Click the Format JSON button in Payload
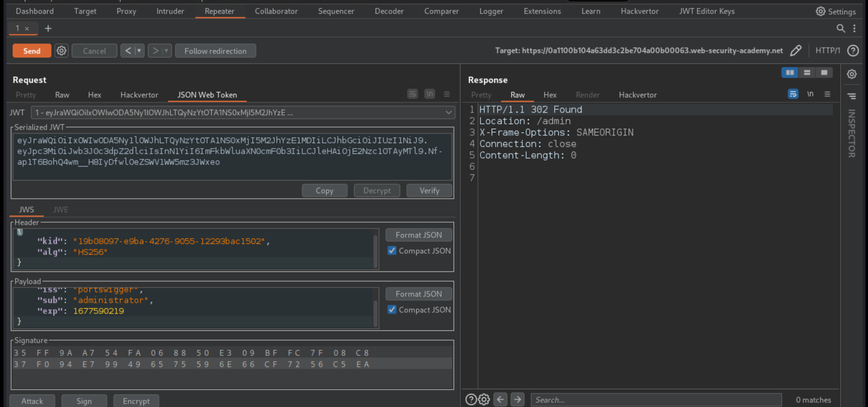 click(419, 294)
